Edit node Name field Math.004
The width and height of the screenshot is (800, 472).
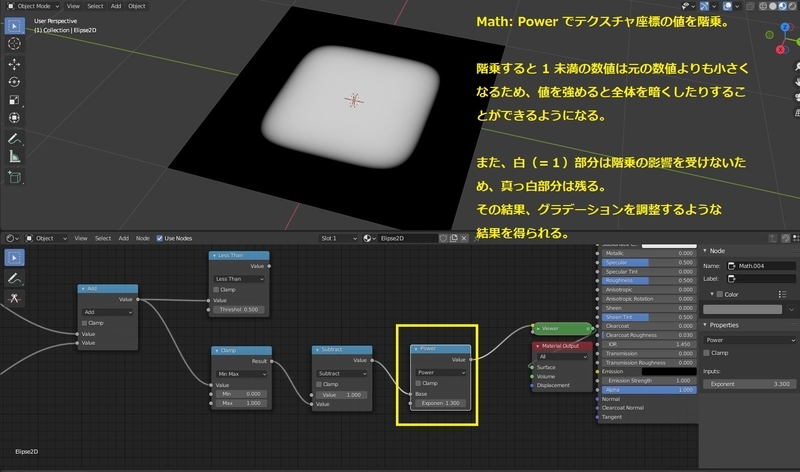tap(761, 265)
